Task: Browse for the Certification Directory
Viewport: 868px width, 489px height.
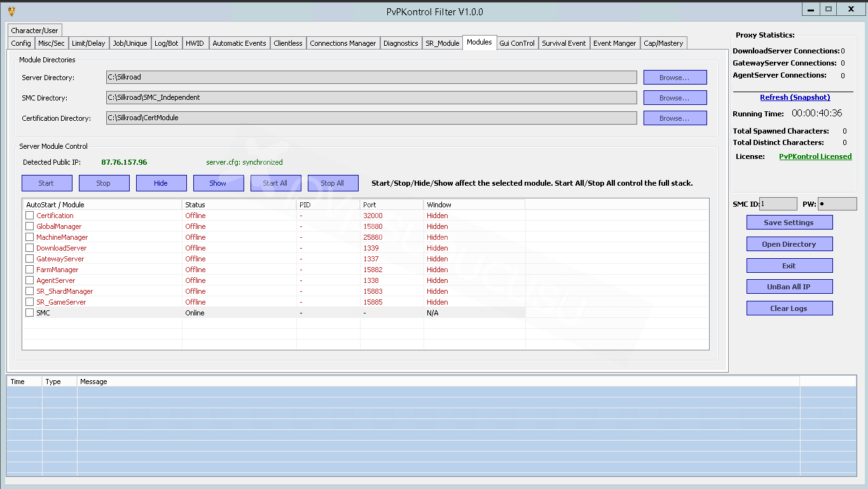Action: 675,118
